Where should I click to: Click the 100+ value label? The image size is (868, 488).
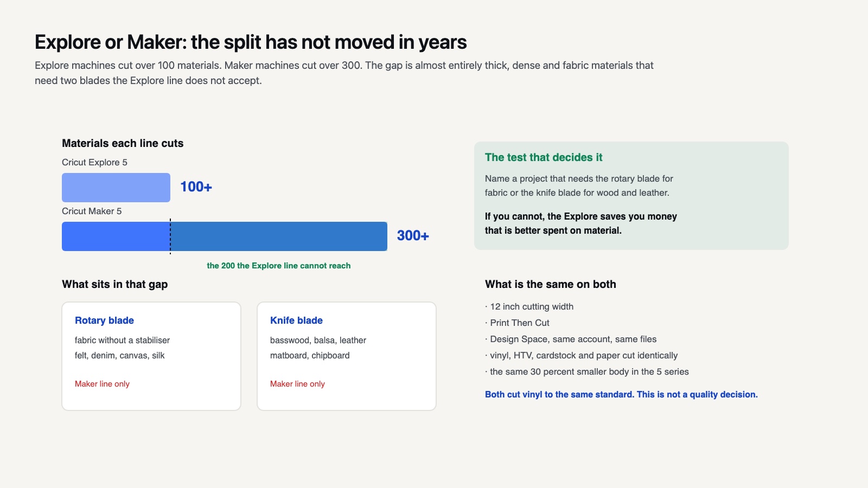pyautogui.click(x=196, y=187)
